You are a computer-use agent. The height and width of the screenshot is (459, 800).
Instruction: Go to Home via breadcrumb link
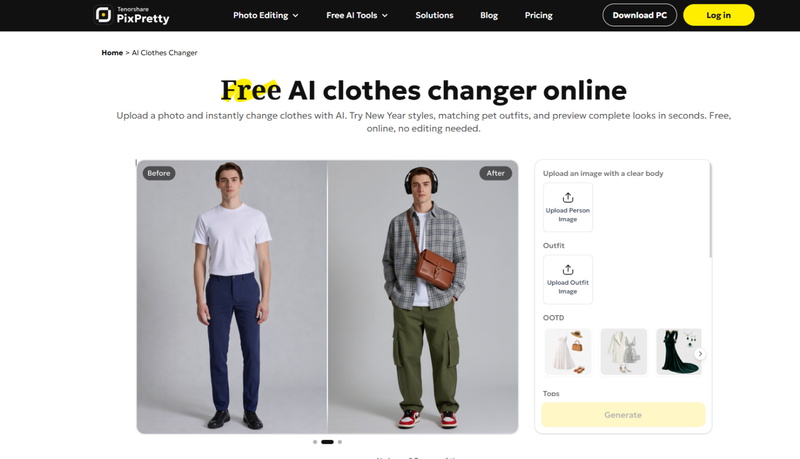point(112,53)
